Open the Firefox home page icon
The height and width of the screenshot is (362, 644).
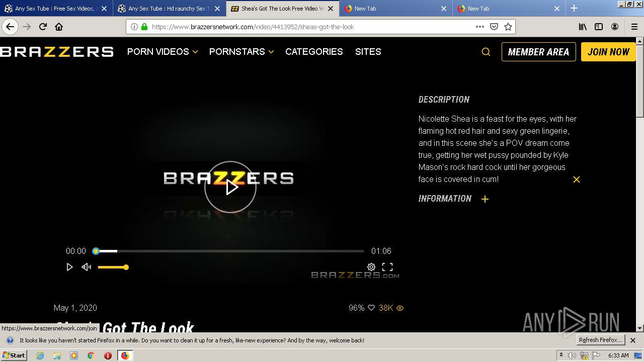point(59,27)
